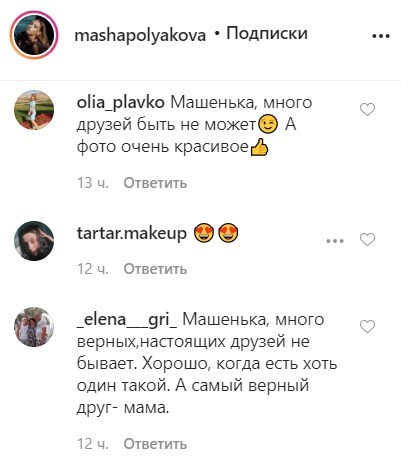401x465 pixels.
Task: View _elena___gri_ avatar
Action: pos(34,327)
